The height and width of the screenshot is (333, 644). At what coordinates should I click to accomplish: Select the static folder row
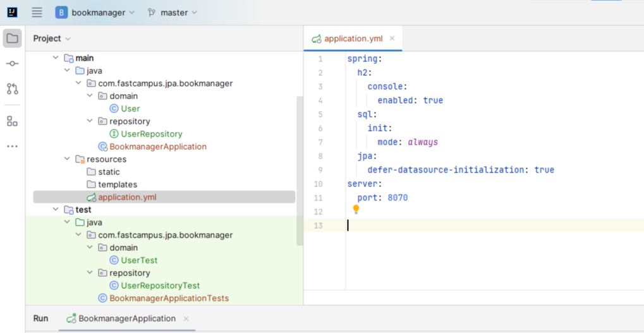(109, 172)
